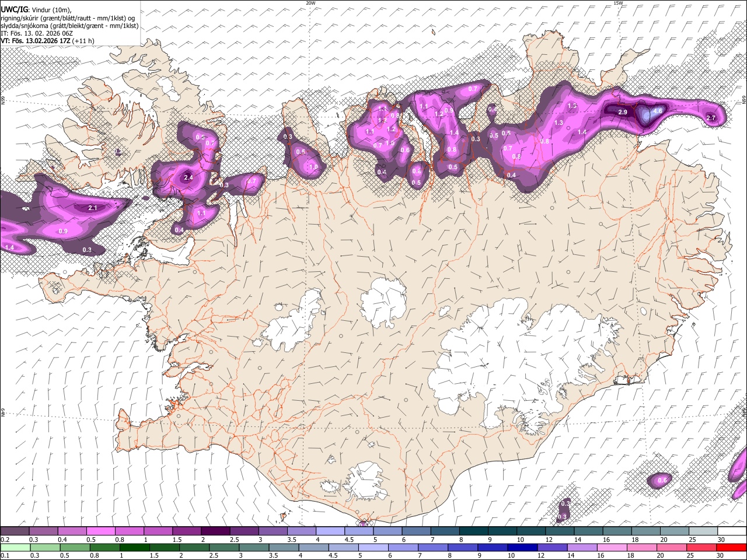
Task: Select the "(+11 h)" forecast offset
Action: pyautogui.click(x=83, y=41)
